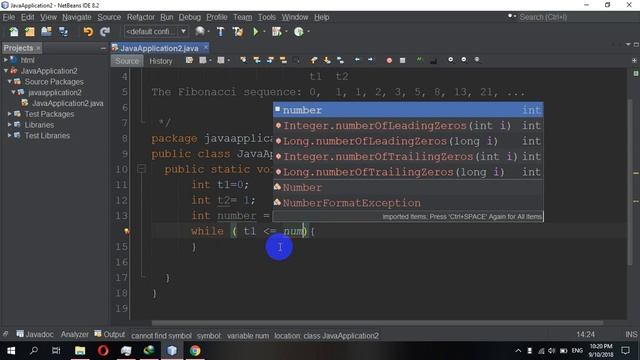Image resolution: width=640 pixels, height=360 pixels.
Task: Close the Projects panel tab
Action: pos(38,48)
